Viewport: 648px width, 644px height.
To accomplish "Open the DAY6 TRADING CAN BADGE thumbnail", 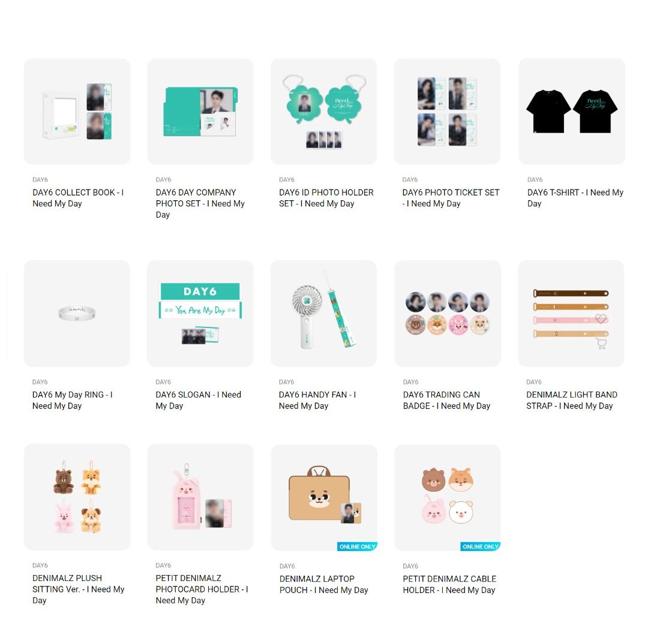I will [448, 314].
